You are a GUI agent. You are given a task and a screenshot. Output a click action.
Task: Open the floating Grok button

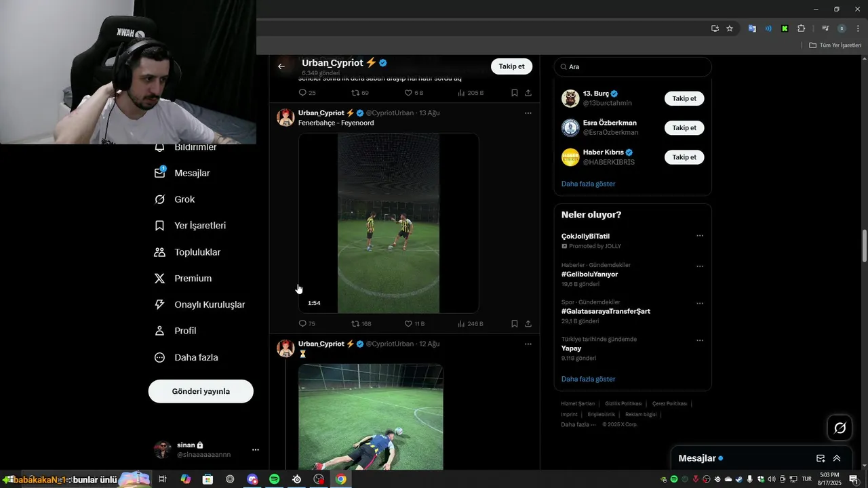(840, 428)
